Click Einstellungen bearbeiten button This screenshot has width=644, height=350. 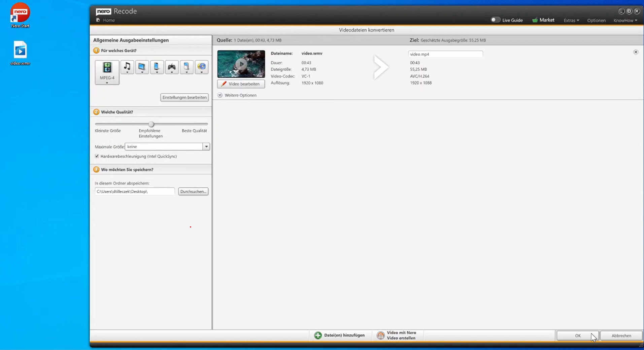click(x=184, y=97)
